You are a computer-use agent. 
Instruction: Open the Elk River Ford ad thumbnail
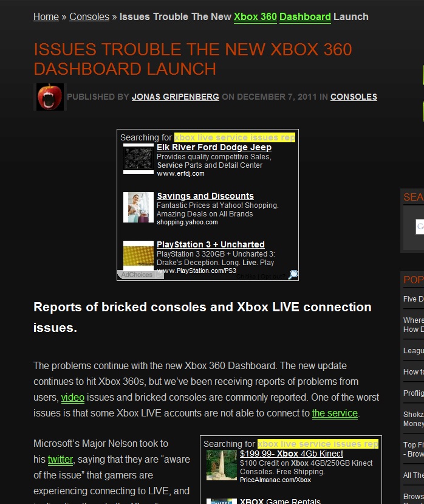click(138, 159)
